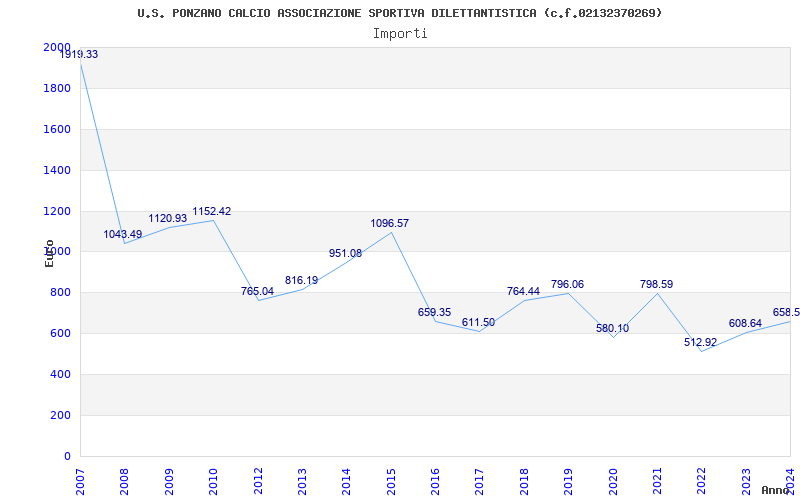The width and height of the screenshot is (800, 500).
Task: Select the 816.19 value label
Action: [x=302, y=280]
